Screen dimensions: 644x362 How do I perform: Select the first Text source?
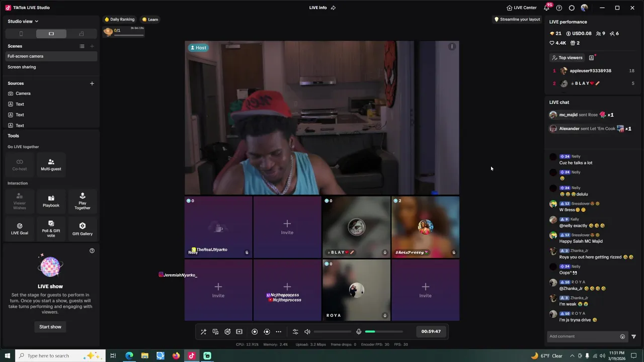(x=50, y=104)
